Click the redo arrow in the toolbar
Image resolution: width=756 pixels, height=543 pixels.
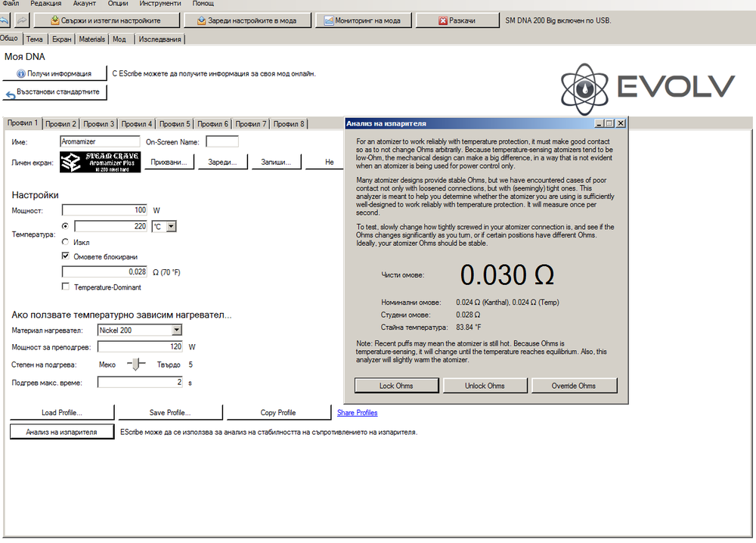tap(22, 20)
